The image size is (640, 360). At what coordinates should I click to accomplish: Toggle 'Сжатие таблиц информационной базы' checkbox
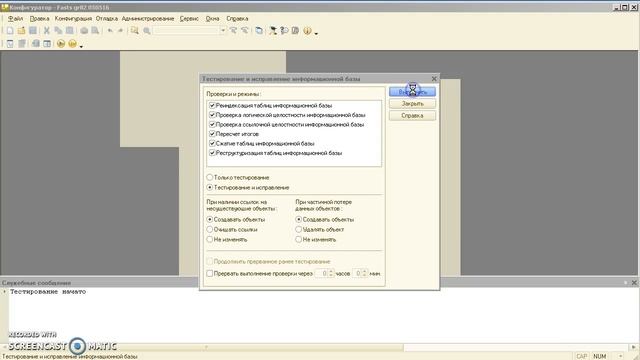point(212,143)
